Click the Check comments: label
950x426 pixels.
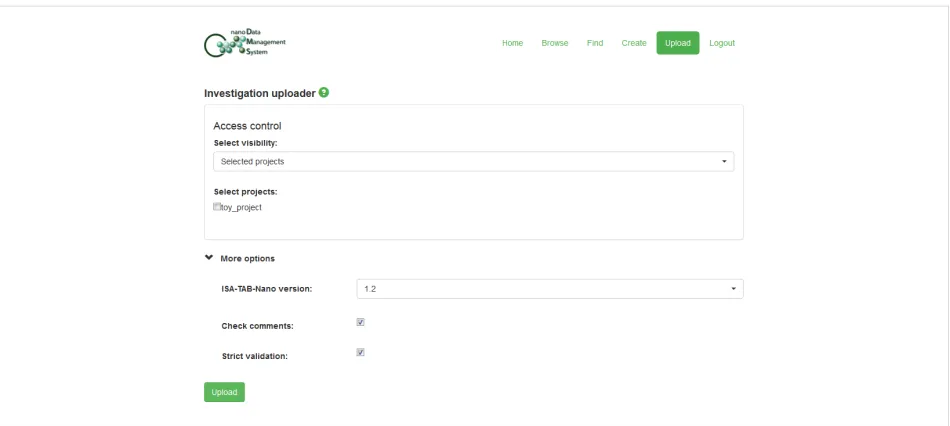click(257, 326)
